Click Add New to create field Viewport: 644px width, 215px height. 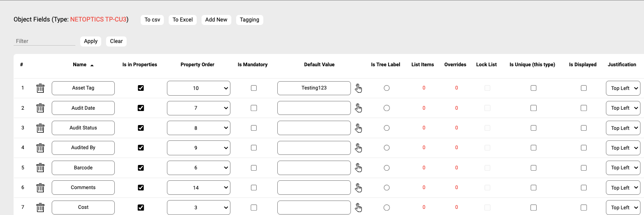(x=216, y=20)
